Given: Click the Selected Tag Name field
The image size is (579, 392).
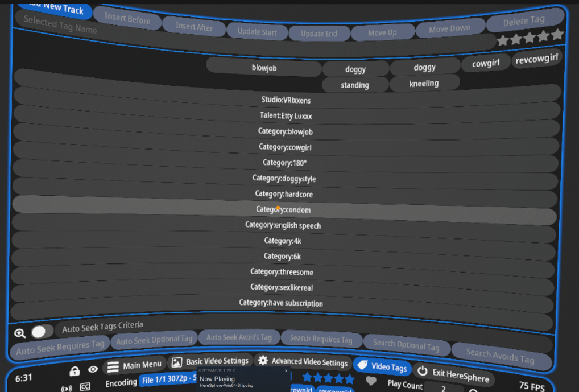Looking at the screenshot, I should pos(255,39).
